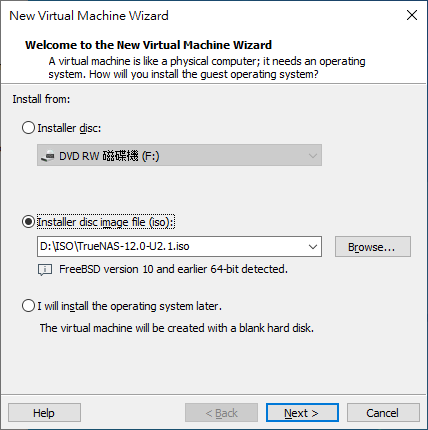Click the blank hard disk description text
428x430 pixels.
[177, 328]
